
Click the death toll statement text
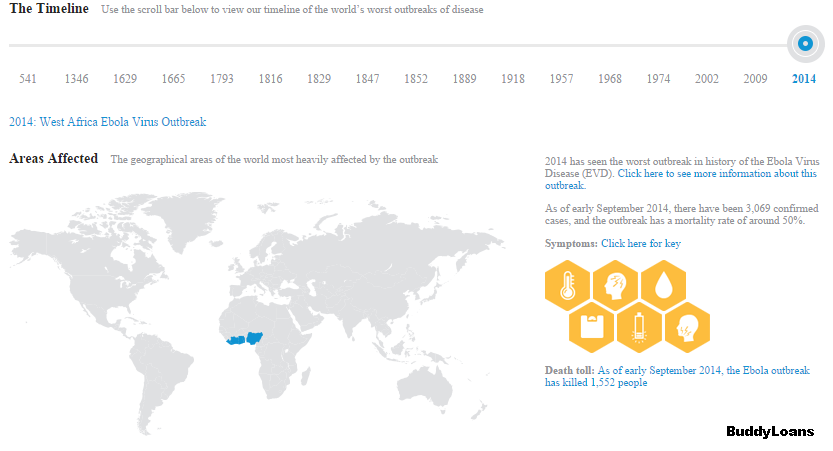pyautogui.click(x=676, y=376)
